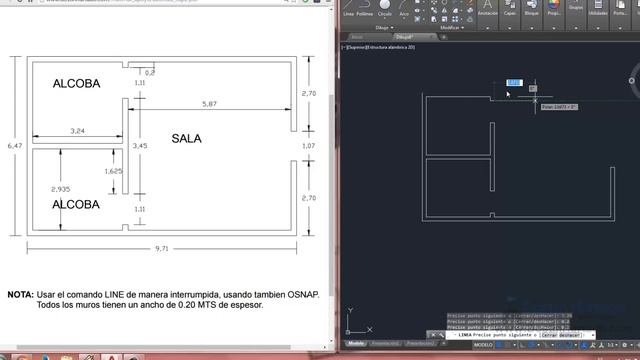Click the command line input area
Image resolution: width=640 pixels, height=360 pixels.
(520, 335)
